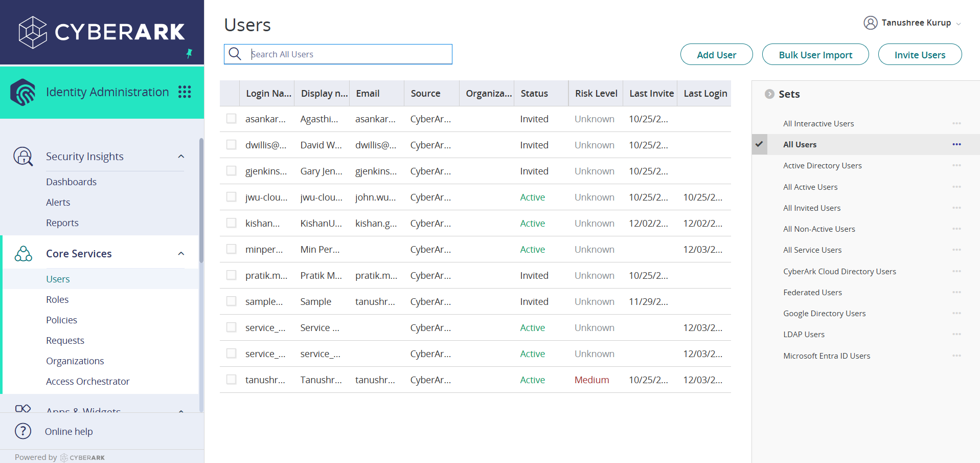Open options menu for Google Directory Users set
The image size is (980, 463).
956,313
